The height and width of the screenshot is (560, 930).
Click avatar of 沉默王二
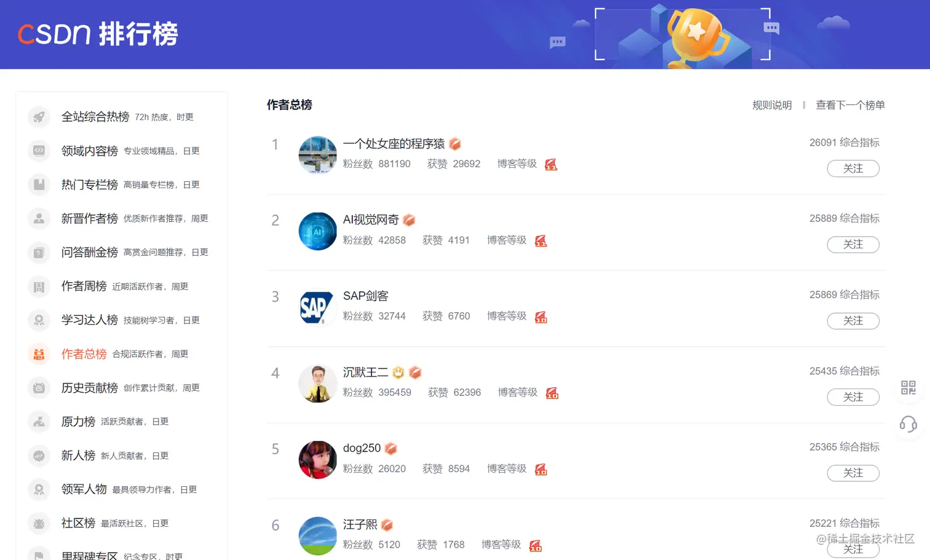317,384
